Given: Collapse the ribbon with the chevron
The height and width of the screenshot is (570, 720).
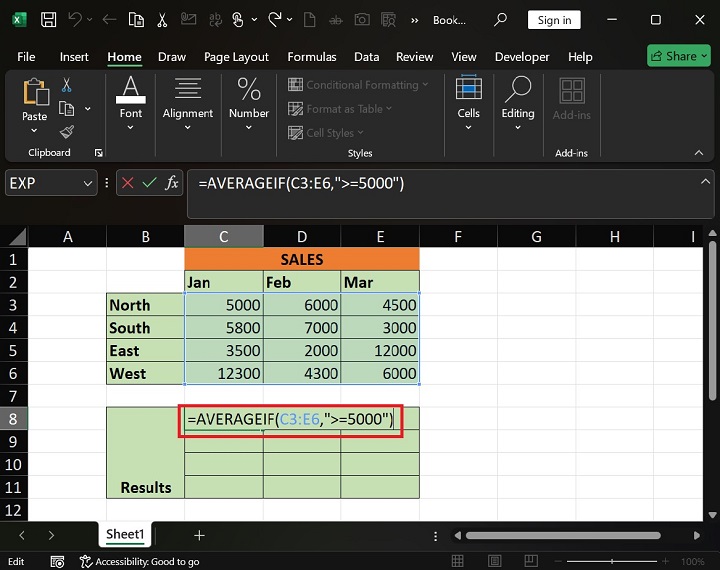Looking at the screenshot, I should 699,153.
